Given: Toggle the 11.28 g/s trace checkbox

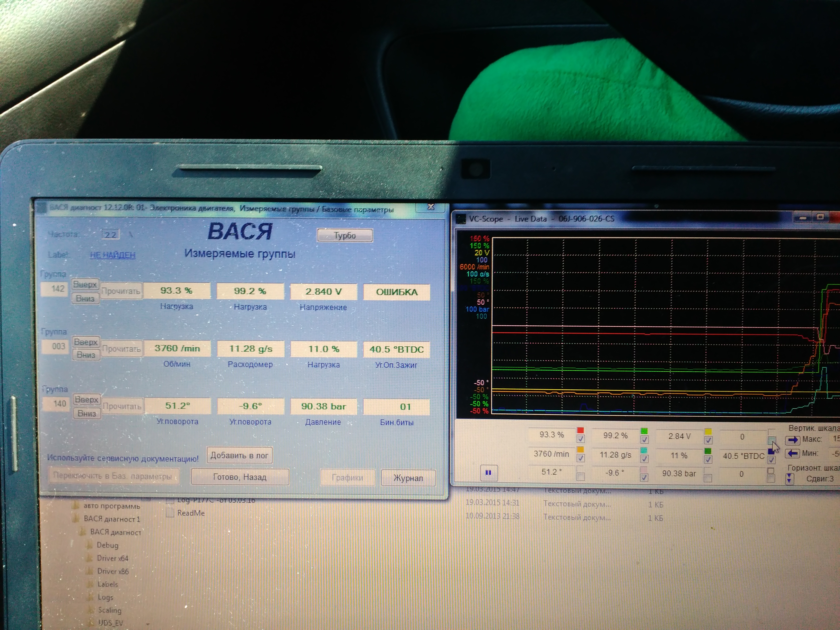Looking at the screenshot, I should pos(644,459).
